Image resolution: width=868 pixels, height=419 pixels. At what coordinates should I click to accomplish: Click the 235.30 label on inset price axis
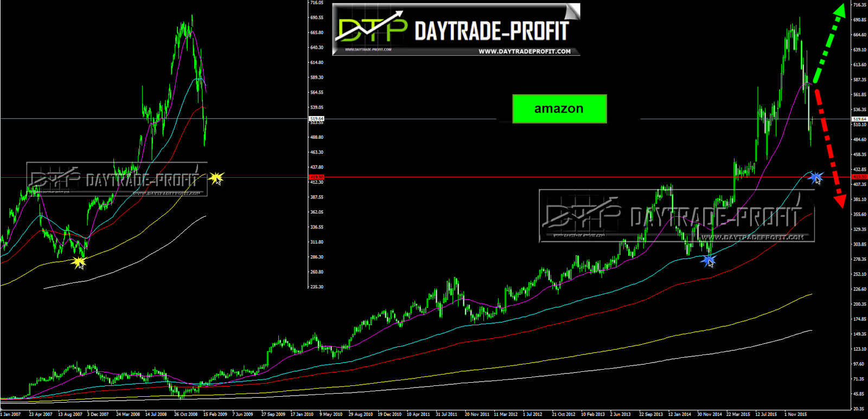tap(317, 287)
